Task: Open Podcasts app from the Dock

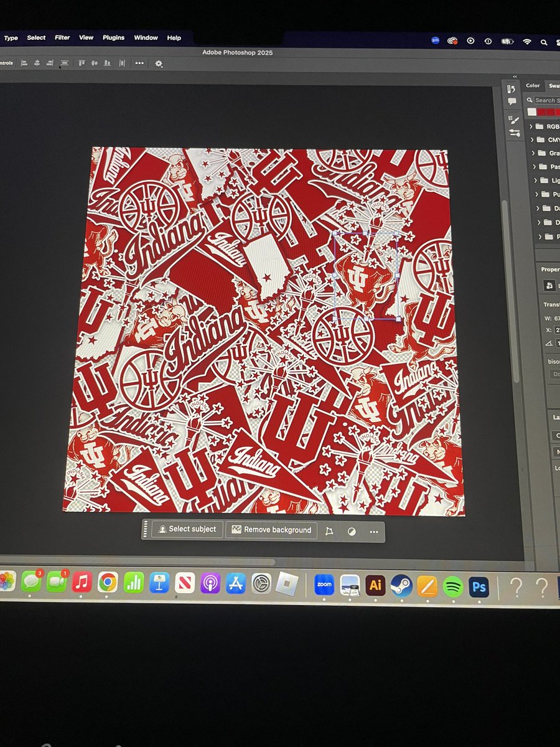Action: [x=210, y=584]
